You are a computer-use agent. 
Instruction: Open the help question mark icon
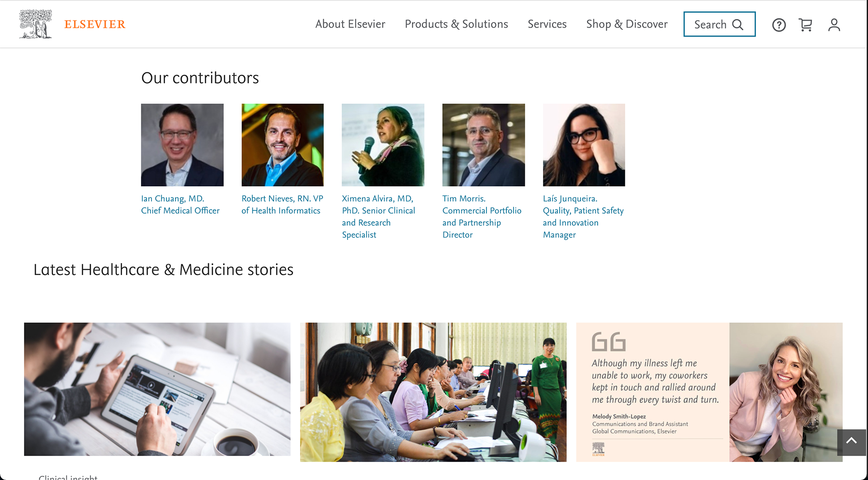[x=778, y=25]
